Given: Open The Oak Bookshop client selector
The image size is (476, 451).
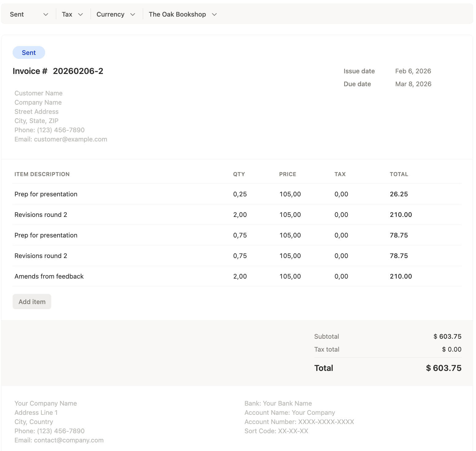Looking at the screenshot, I should (x=183, y=14).
